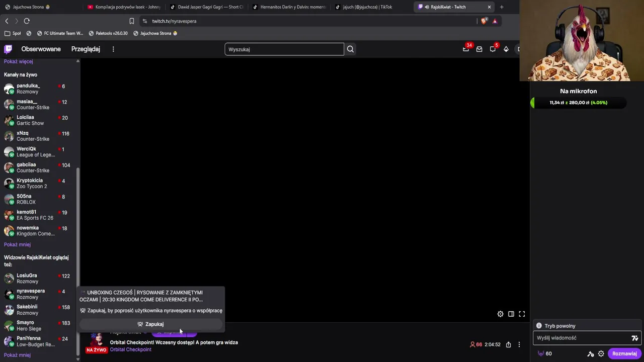
Task: Open Przeglądaj tab
Action: click(86, 49)
